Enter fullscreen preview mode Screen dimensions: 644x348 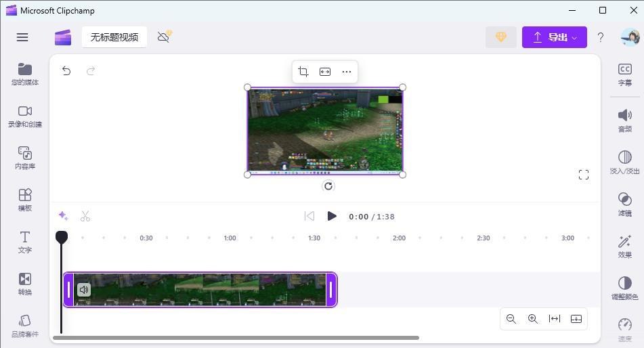point(584,175)
